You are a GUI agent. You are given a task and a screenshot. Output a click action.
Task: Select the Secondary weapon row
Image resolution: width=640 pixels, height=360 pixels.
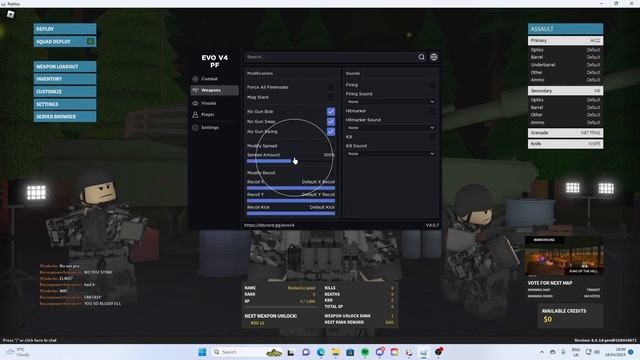[565, 91]
